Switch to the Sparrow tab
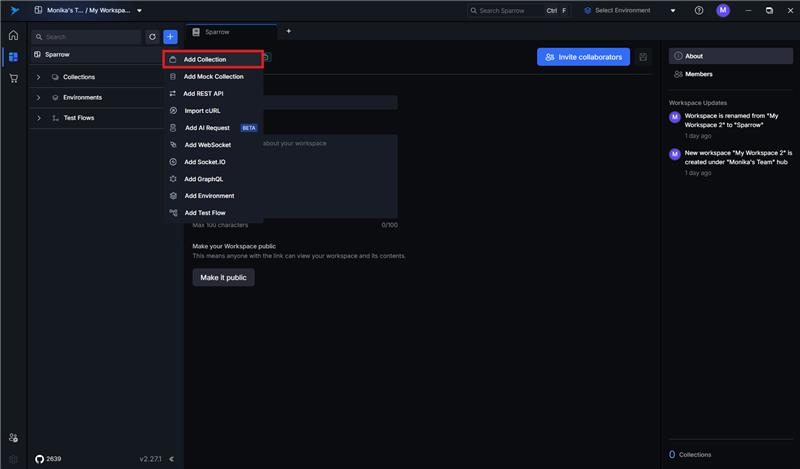This screenshot has width=800, height=469. (x=232, y=32)
